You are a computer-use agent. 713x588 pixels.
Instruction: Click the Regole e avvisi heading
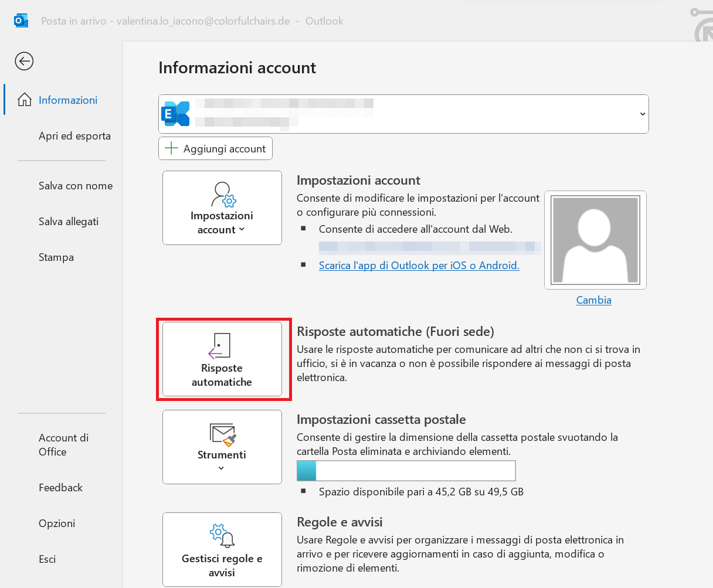coord(340,522)
